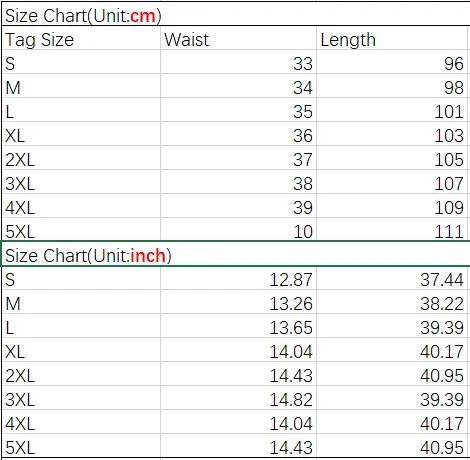The width and height of the screenshot is (470, 460).
Task: Select waist value 36 for size XL
Action: coord(238,134)
